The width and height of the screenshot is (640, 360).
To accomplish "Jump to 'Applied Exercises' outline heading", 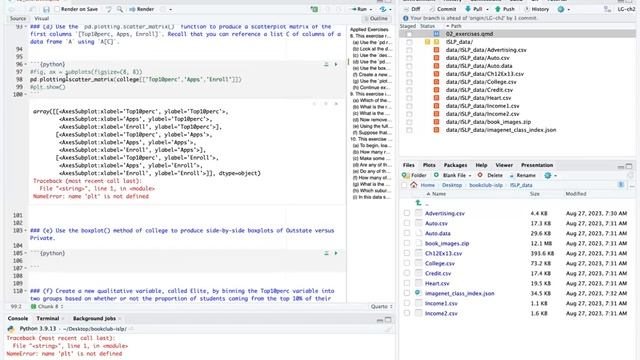I will (369, 29).
